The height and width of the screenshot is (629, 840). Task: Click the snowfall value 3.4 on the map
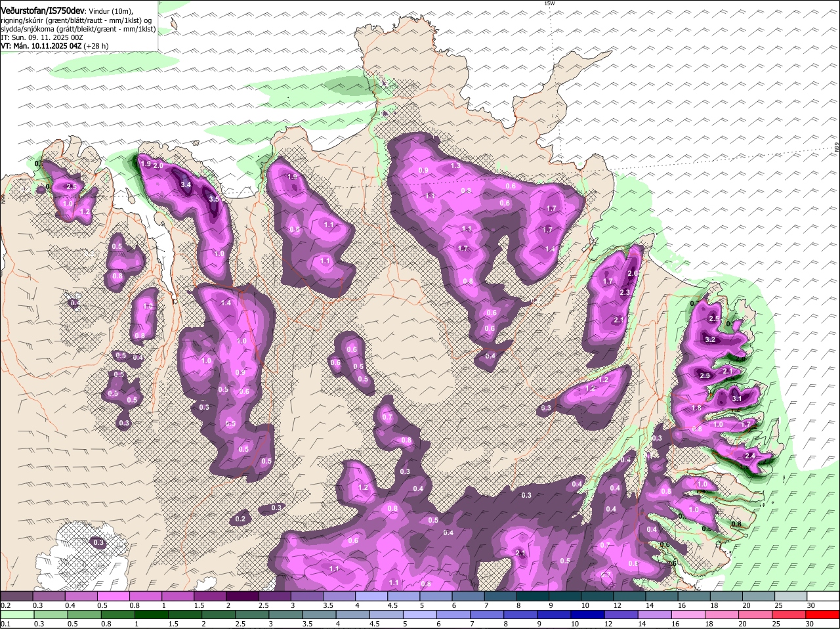click(186, 185)
